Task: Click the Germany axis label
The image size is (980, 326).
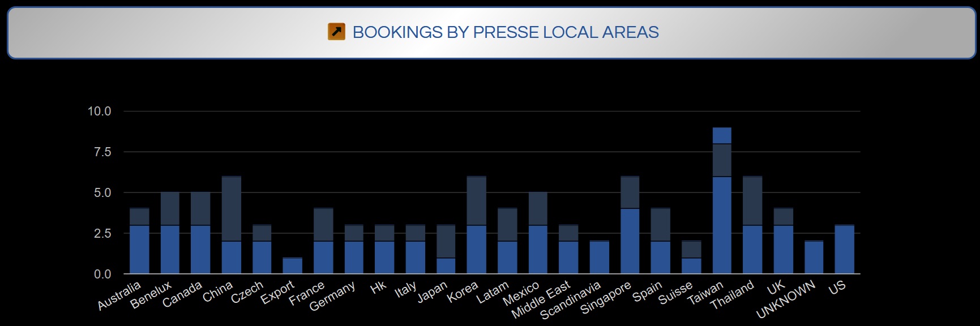Action: pyautogui.click(x=332, y=296)
